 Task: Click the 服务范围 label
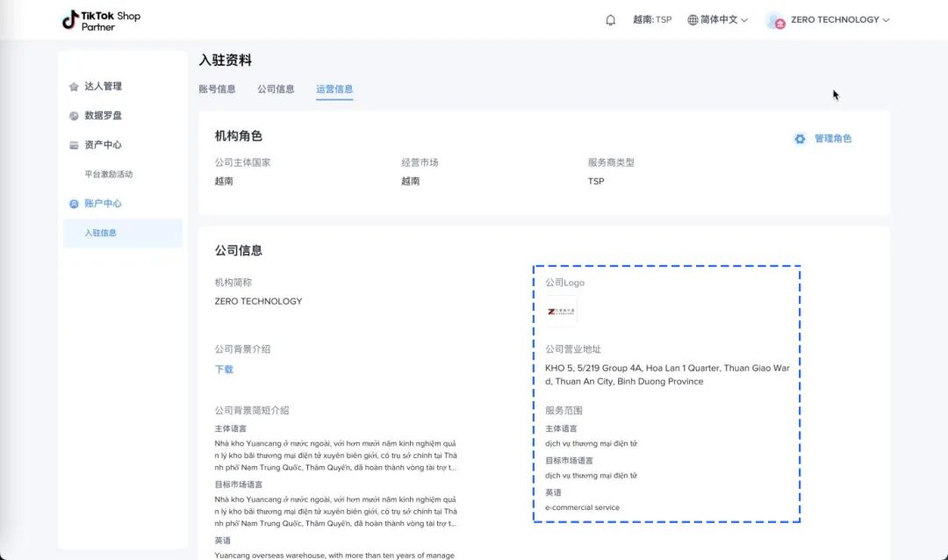click(564, 411)
